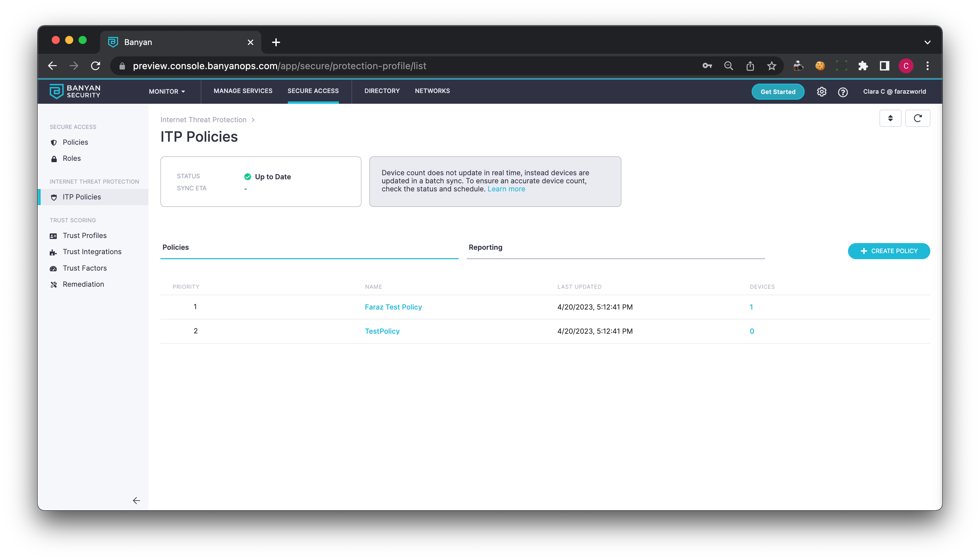
Task: Open the Clara C account menu
Action: (894, 92)
